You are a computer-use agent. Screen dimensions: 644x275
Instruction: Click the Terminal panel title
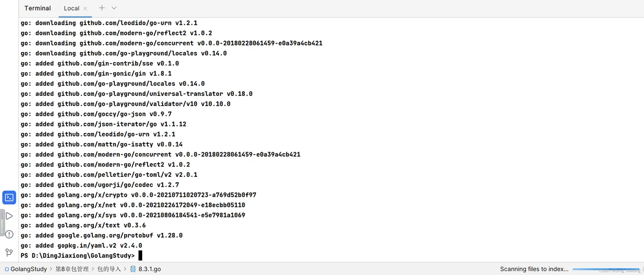click(x=38, y=8)
